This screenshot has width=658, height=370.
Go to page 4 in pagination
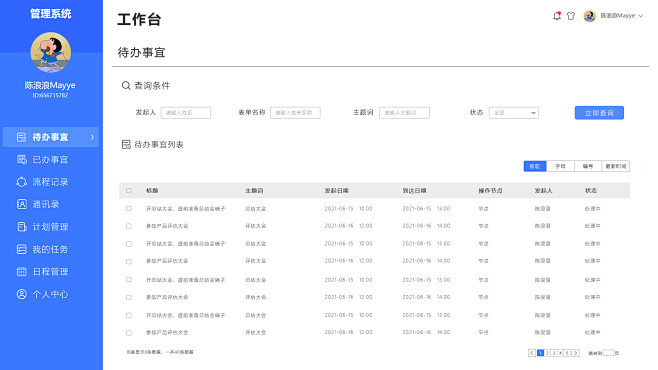tap(560, 353)
